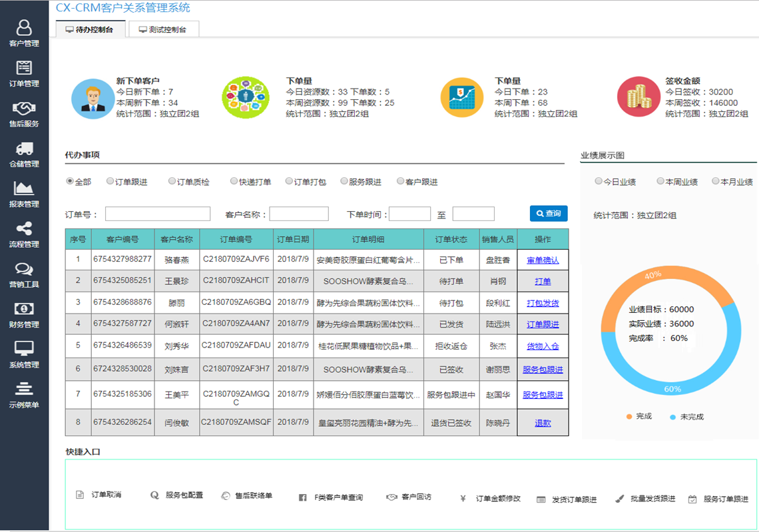The image size is (759, 532).
Task: Choose the 快递打单 filter option
Action: (x=234, y=180)
